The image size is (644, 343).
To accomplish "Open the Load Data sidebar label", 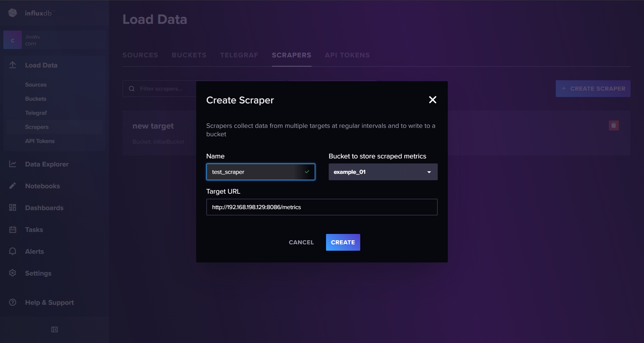I will [41, 65].
